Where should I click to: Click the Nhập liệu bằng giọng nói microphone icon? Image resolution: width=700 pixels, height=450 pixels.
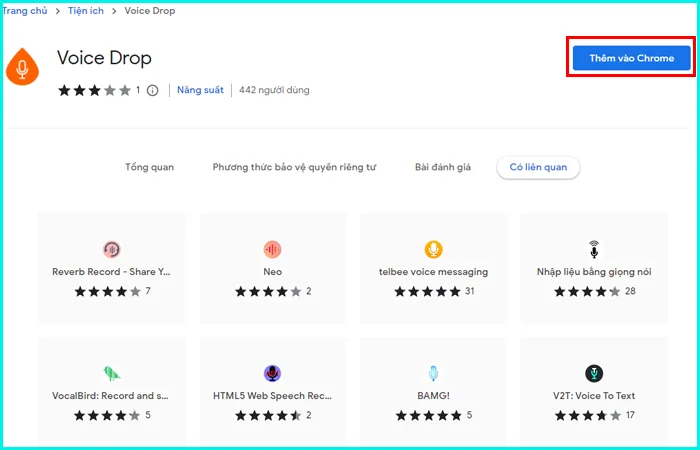(x=594, y=249)
